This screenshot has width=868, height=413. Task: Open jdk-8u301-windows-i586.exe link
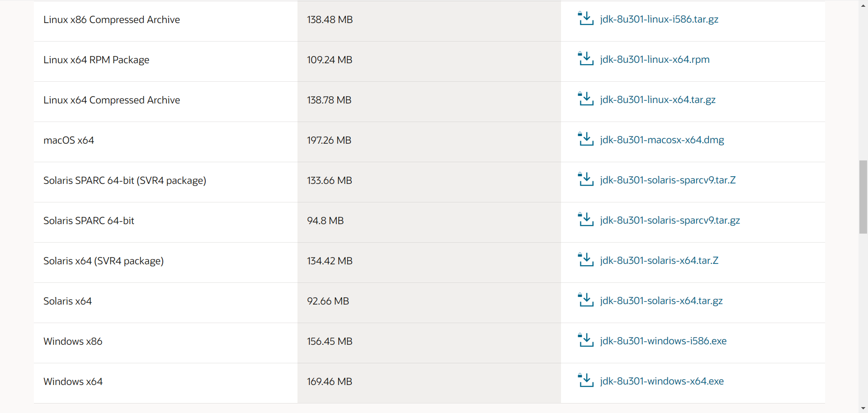663,341
